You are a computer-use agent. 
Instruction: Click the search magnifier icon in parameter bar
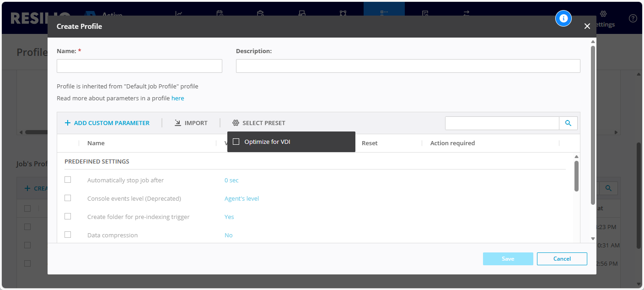pyautogui.click(x=568, y=123)
